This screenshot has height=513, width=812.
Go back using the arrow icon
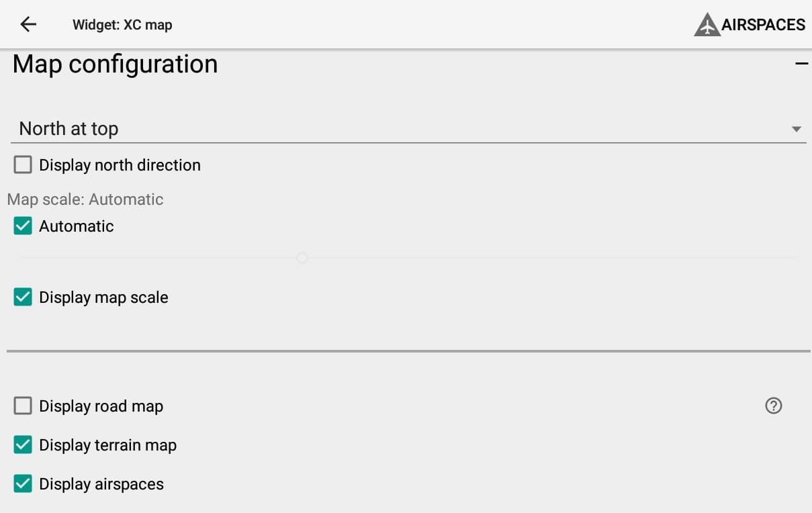point(28,25)
